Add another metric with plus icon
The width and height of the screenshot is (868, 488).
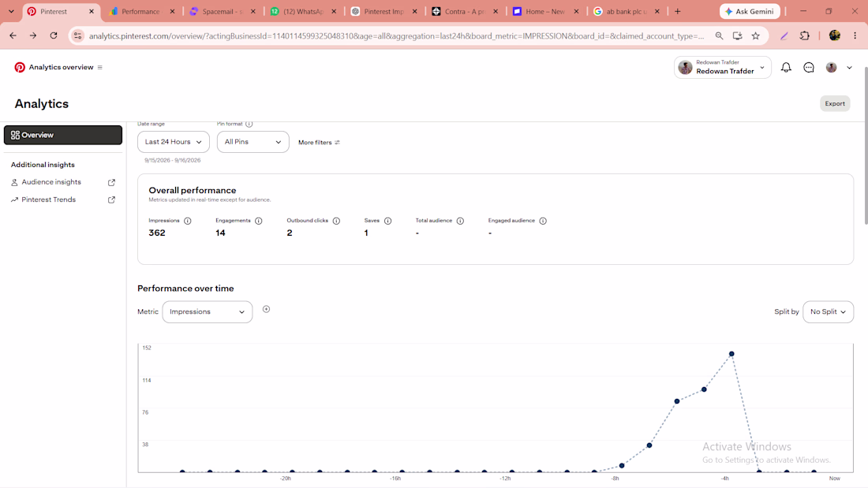[x=266, y=309]
